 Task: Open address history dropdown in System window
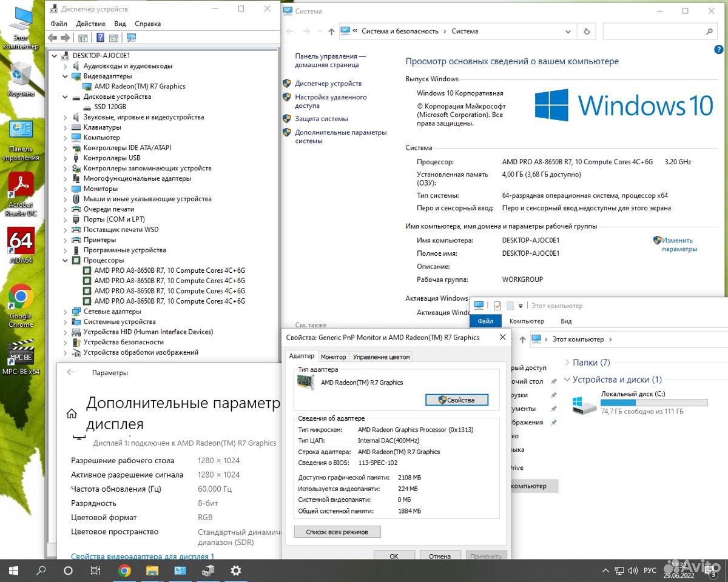568,32
